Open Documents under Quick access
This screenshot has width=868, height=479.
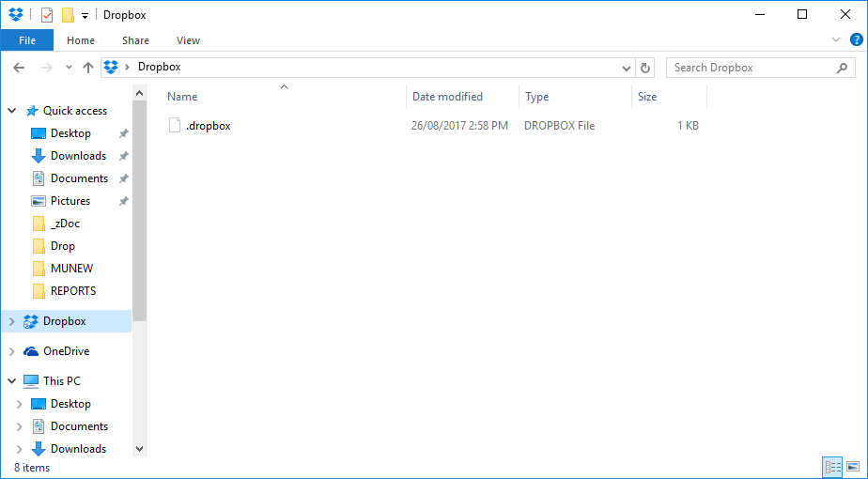click(79, 178)
